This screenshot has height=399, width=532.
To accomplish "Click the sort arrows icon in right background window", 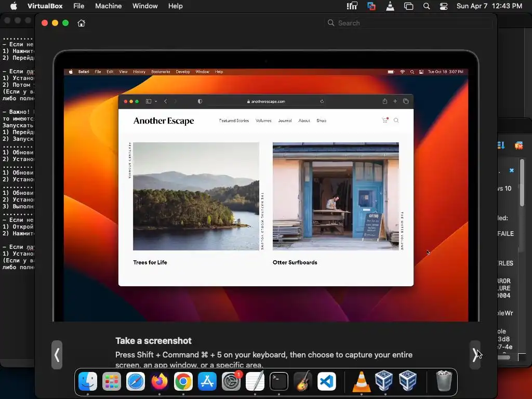I will click(x=501, y=145).
